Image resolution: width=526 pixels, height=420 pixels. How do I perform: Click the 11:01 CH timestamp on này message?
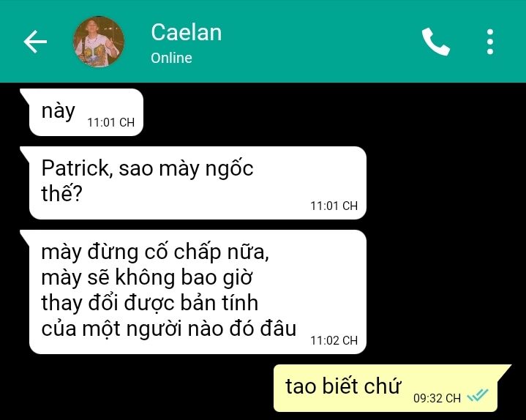click(110, 122)
